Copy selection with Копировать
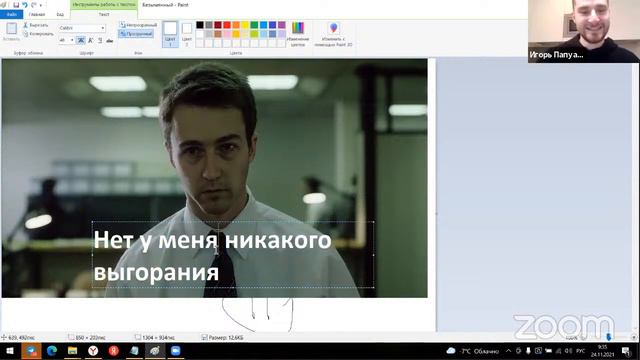The width and height of the screenshot is (640, 360). pos(38,34)
